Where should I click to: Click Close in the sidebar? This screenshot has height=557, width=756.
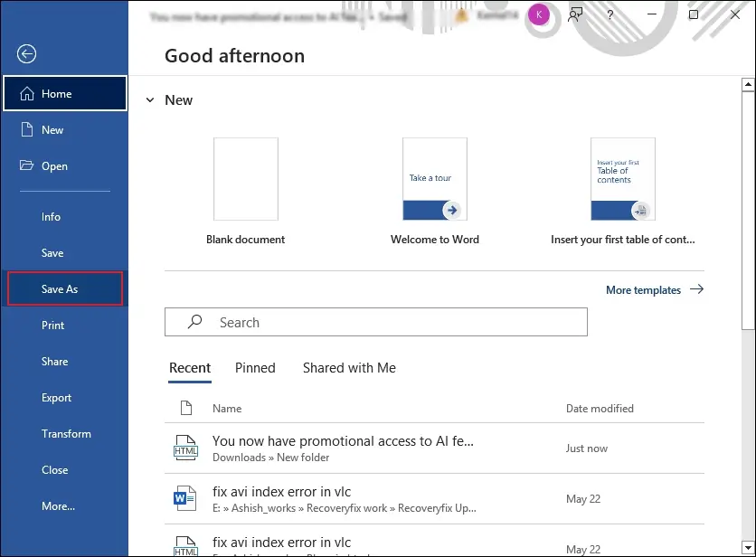pos(64,469)
